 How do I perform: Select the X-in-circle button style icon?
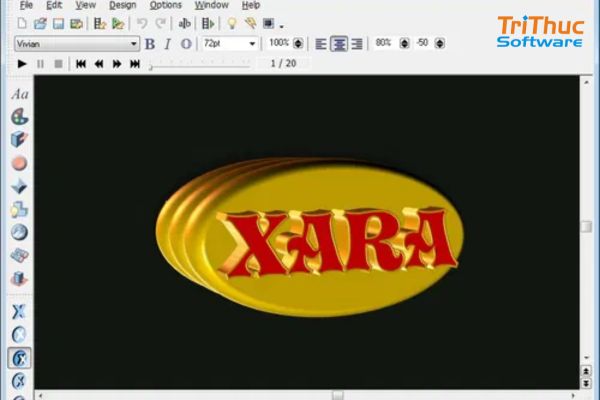click(x=19, y=335)
